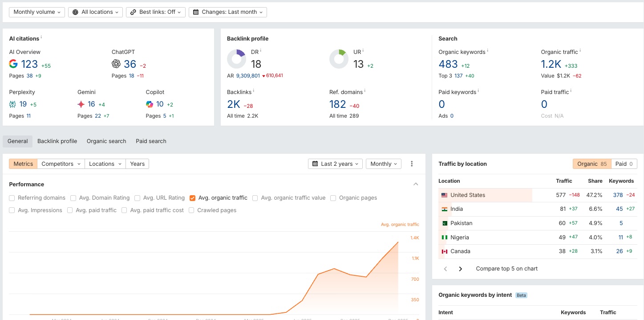
Task: Click the ChatGPT logo icon
Action: pyautogui.click(x=116, y=64)
